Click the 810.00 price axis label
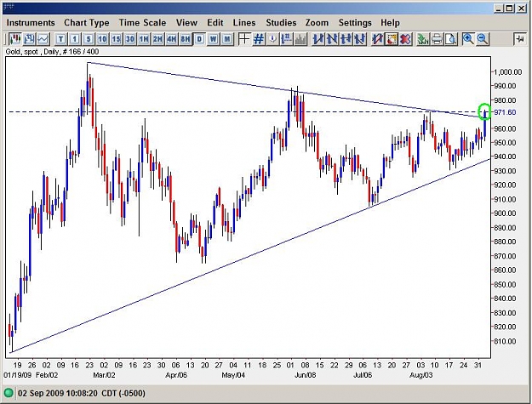Viewport: 532px width, 404px height. pyautogui.click(x=505, y=341)
